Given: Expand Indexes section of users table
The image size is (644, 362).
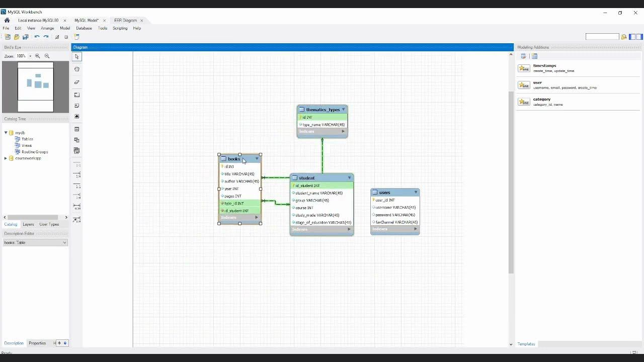Looking at the screenshot, I should 416,229.
